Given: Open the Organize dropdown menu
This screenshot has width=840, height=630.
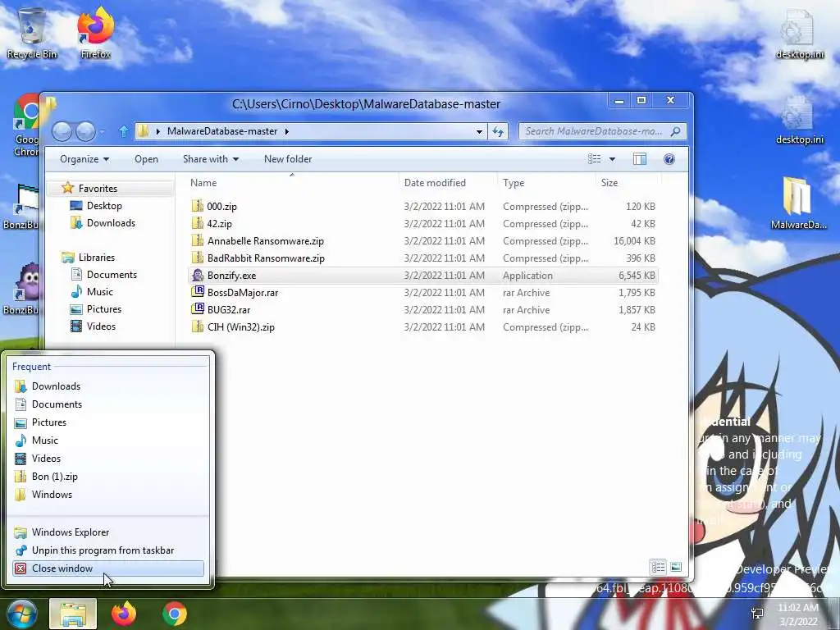Looking at the screenshot, I should [x=84, y=159].
